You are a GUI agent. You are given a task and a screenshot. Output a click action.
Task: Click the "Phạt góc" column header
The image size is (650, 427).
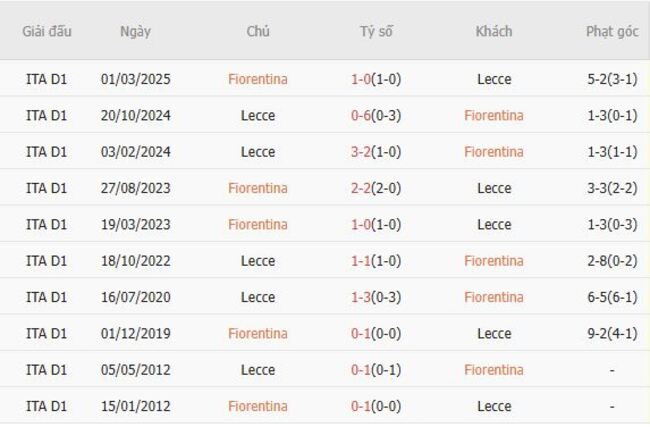612,31
